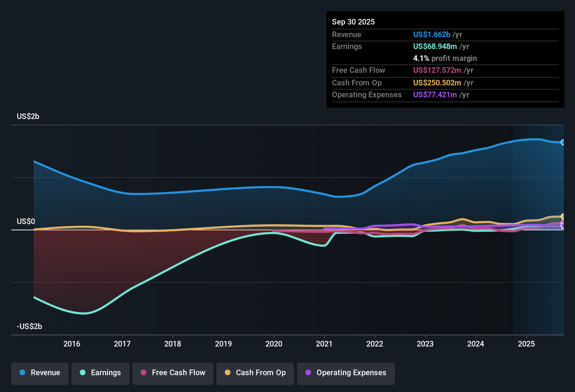Click the purple endpoint marker near chart edge
Screen dimensions: 575x392
pyautogui.click(x=562, y=226)
